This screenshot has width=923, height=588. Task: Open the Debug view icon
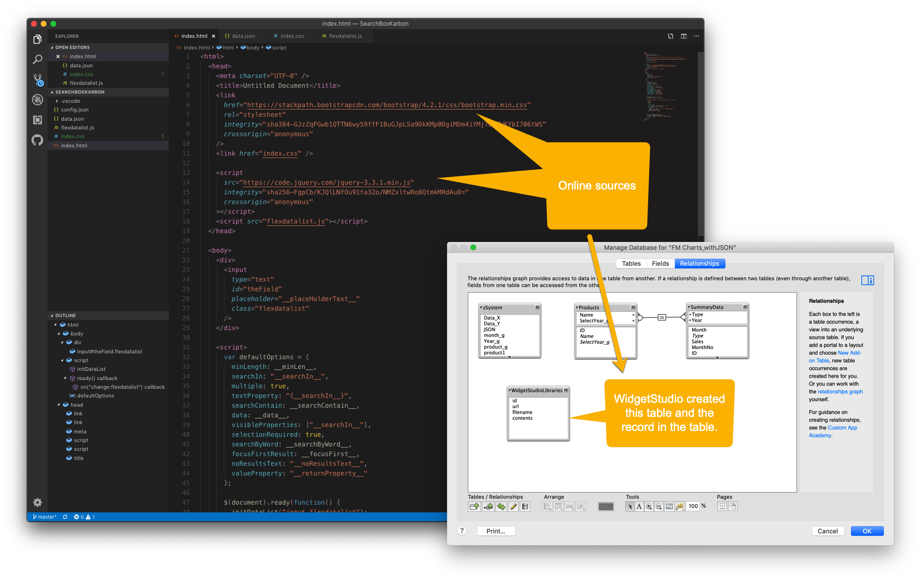(37, 99)
